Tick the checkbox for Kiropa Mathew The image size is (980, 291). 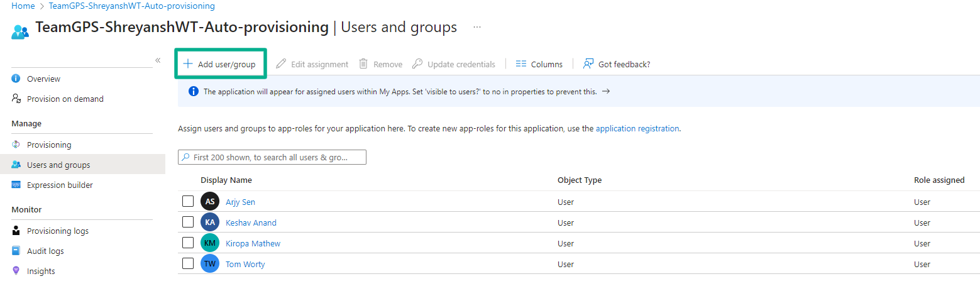pyautogui.click(x=188, y=243)
